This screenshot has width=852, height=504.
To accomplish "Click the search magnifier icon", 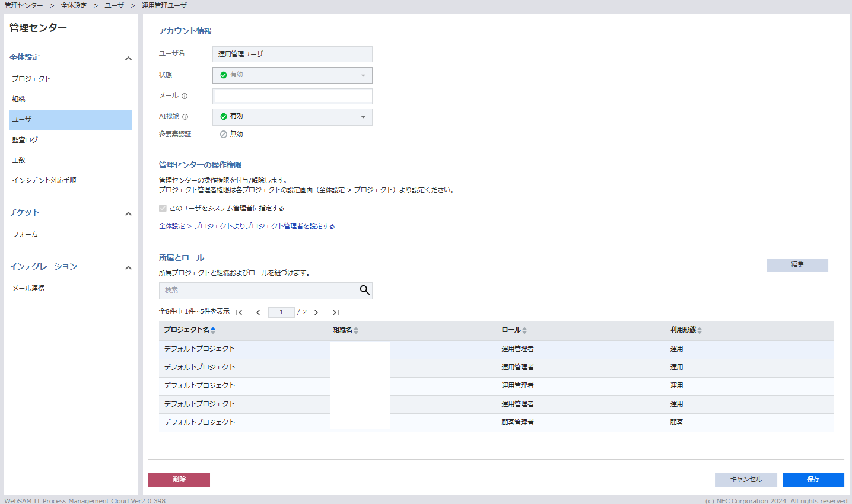I will point(364,290).
